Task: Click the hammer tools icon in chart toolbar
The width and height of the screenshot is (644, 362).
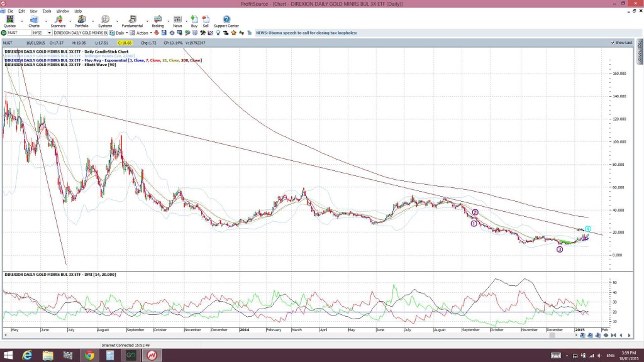Action: click(x=203, y=33)
